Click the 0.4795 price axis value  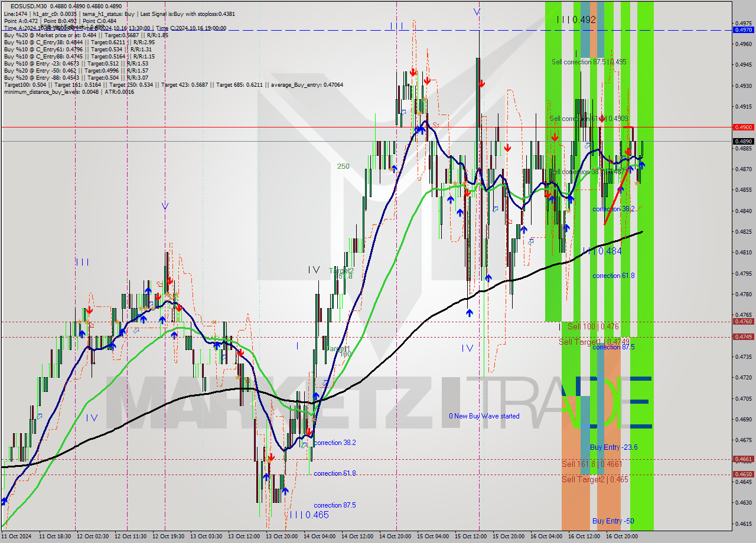pos(742,273)
